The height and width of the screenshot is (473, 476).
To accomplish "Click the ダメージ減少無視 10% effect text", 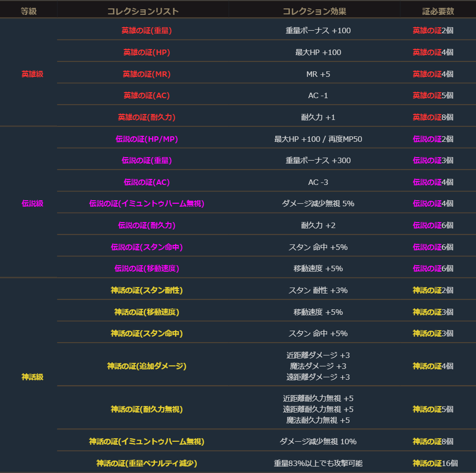I will (x=318, y=441).
